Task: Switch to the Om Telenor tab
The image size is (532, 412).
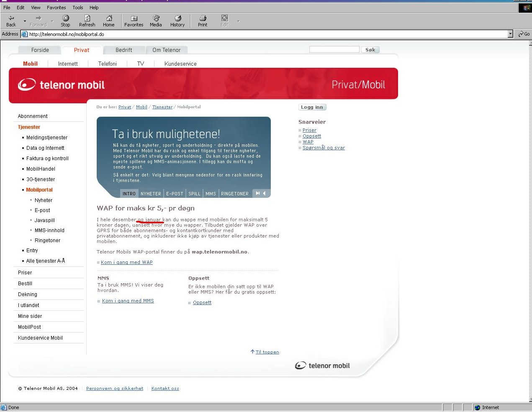Action: coord(167,50)
